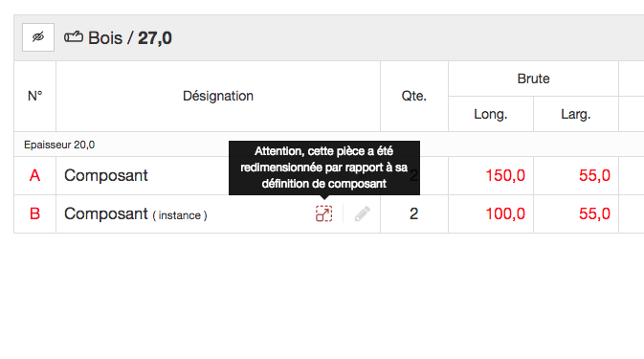Click the 150,0 length value in row A

click(505, 176)
